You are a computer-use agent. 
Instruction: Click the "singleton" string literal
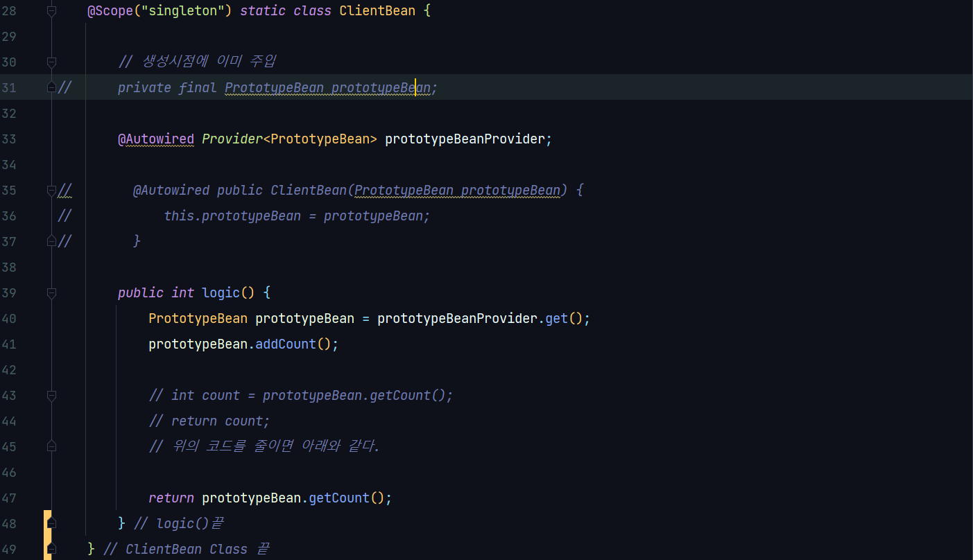183,11
